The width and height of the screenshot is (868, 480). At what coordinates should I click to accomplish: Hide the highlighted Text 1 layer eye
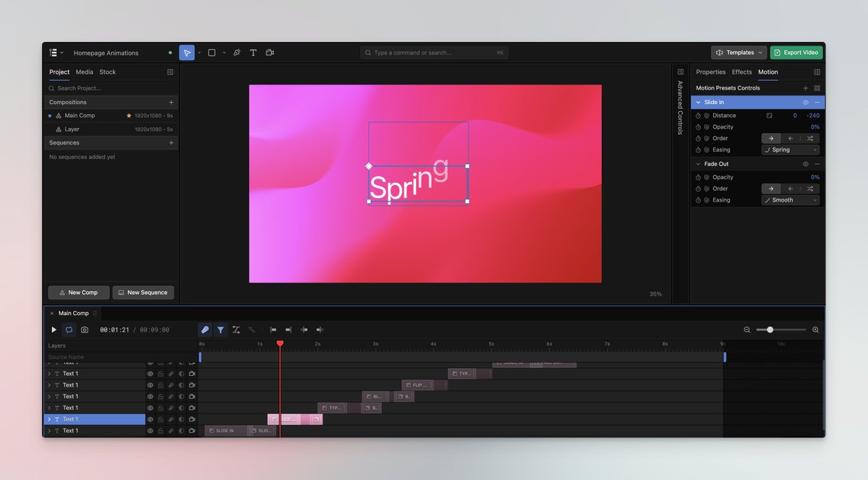pyautogui.click(x=150, y=419)
